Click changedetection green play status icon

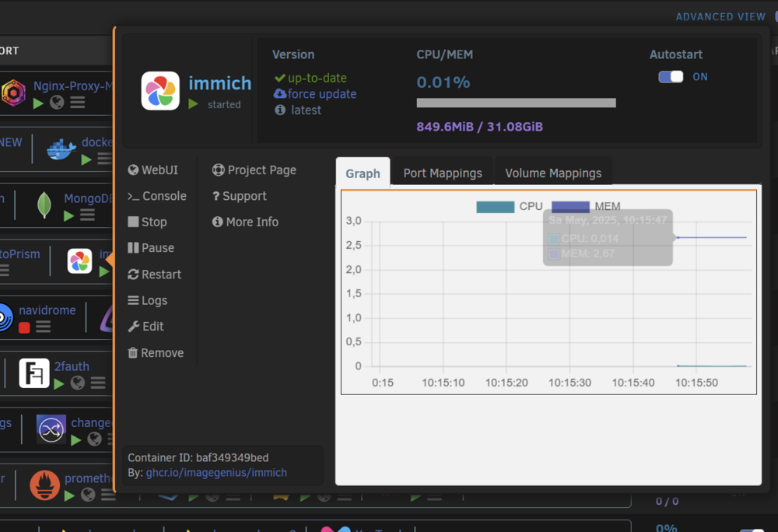76,439
